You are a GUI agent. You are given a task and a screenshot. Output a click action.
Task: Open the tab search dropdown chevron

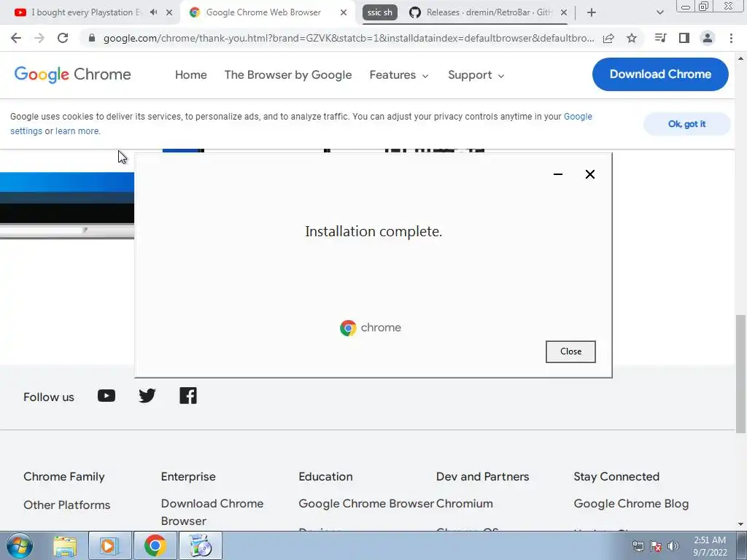tap(659, 12)
